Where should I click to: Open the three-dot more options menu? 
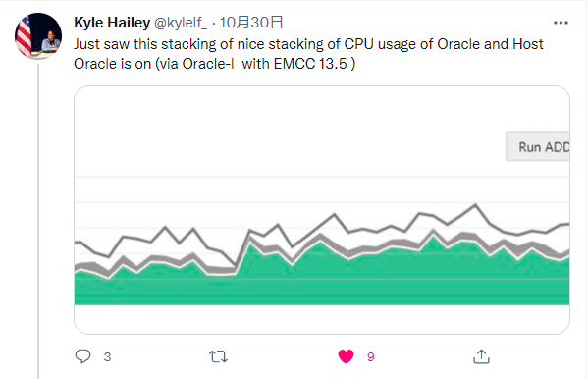(x=561, y=23)
